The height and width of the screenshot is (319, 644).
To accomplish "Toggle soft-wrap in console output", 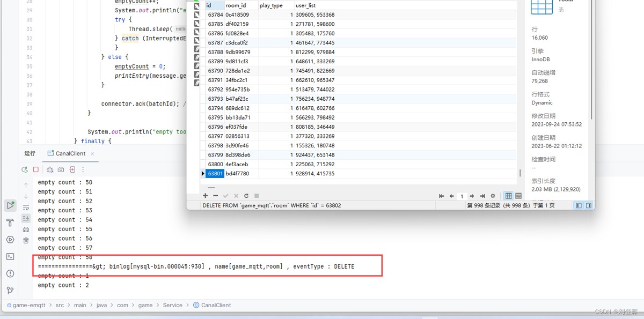I will point(26,207).
